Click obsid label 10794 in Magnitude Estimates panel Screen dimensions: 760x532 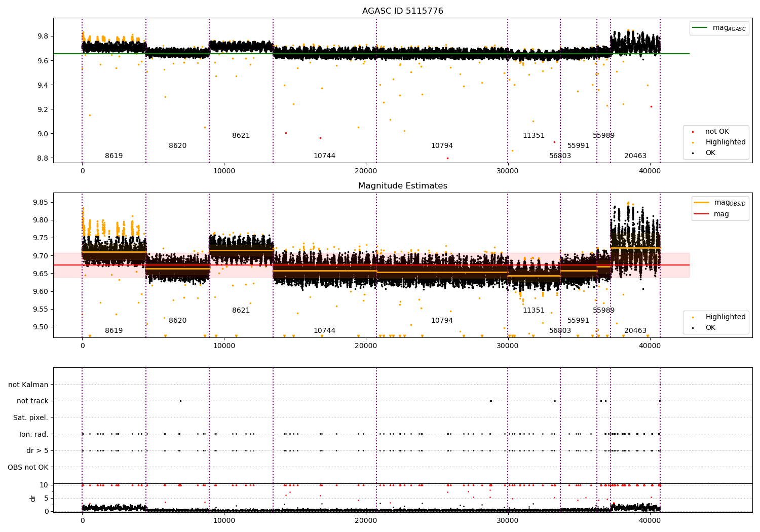point(442,321)
